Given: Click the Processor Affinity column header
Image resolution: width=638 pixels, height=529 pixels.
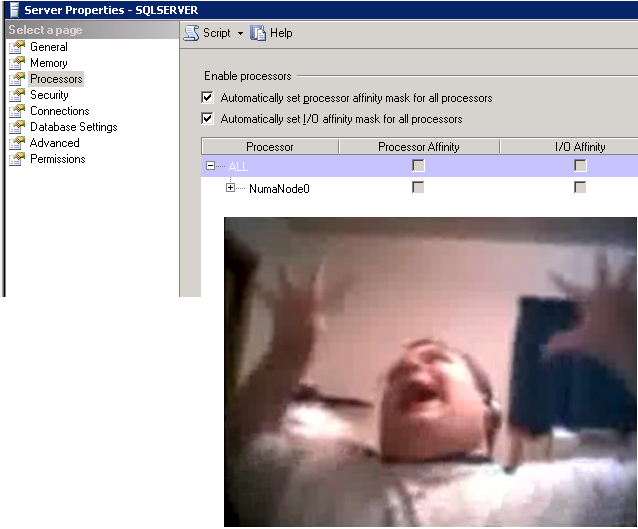Looking at the screenshot, I should click(419, 146).
